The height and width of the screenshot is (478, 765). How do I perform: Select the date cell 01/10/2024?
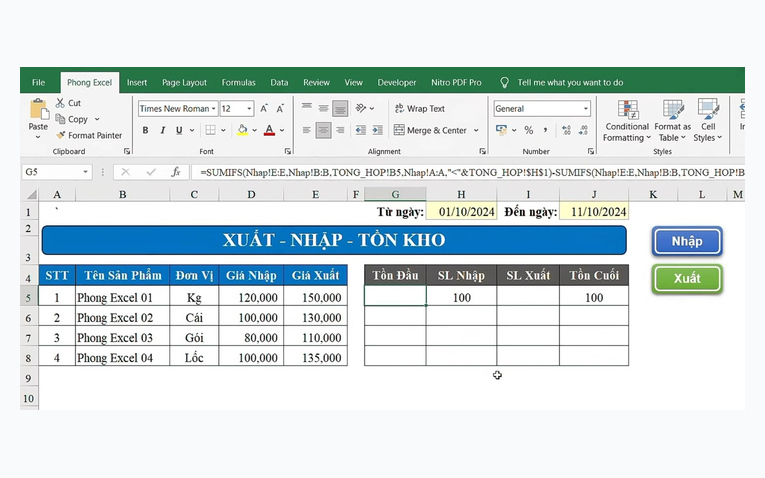(x=462, y=212)
